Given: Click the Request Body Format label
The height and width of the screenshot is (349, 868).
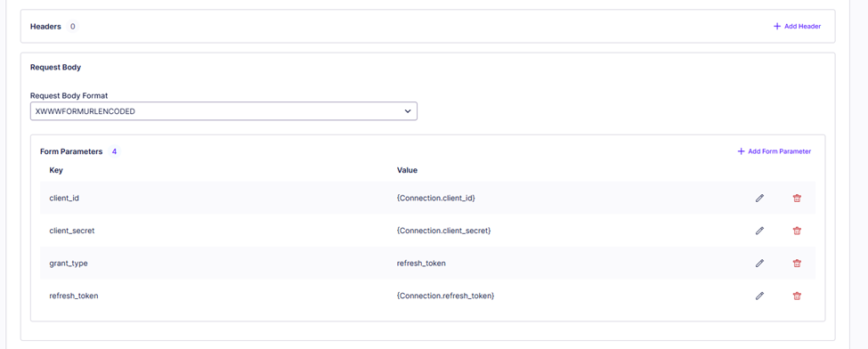Looking at the screenshot, I should click(69, 95).
